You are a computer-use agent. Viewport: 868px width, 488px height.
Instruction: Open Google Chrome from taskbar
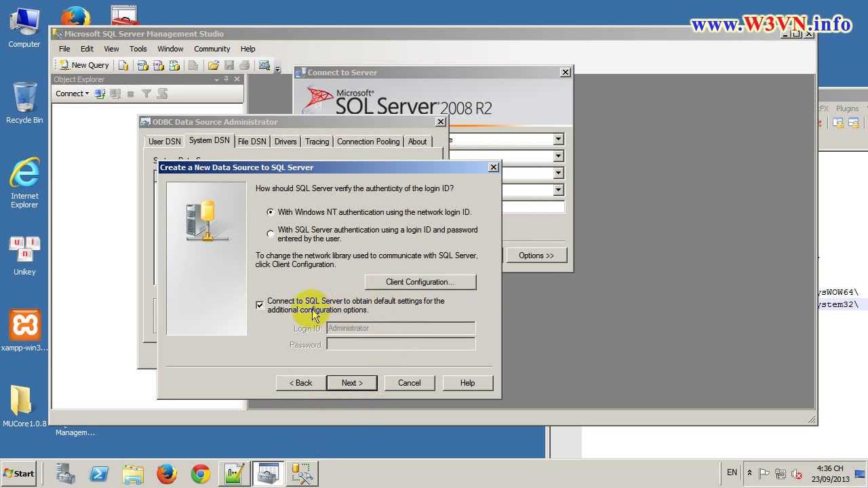pyautogui.click(x=201, y=473)
